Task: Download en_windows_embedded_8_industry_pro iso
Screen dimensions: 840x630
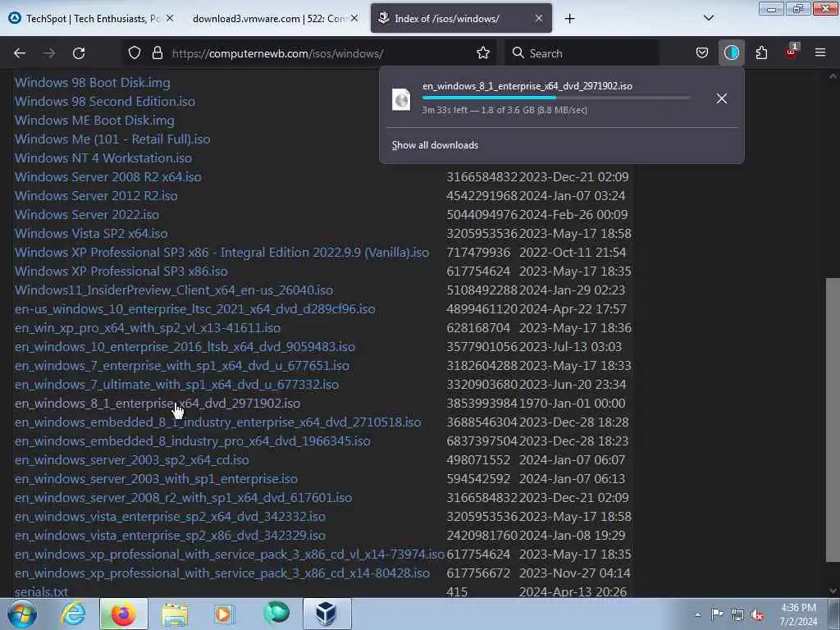Action: coord(192,441)
